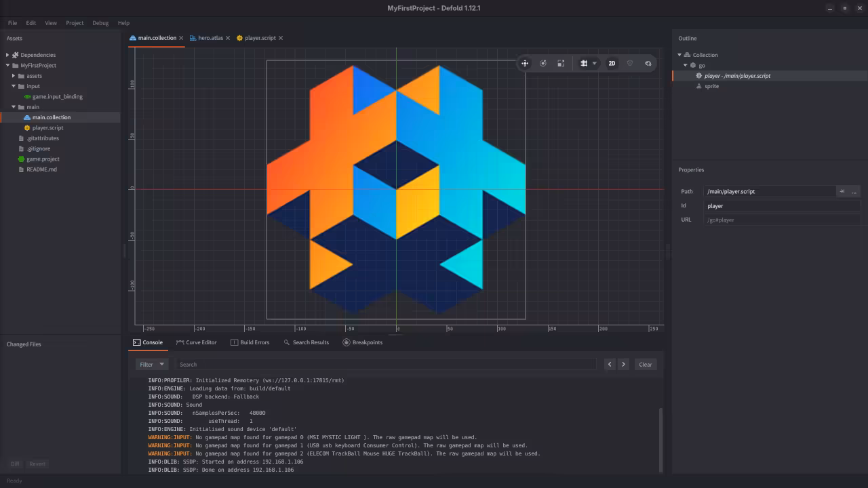Clear the console output

pos(644,364)
